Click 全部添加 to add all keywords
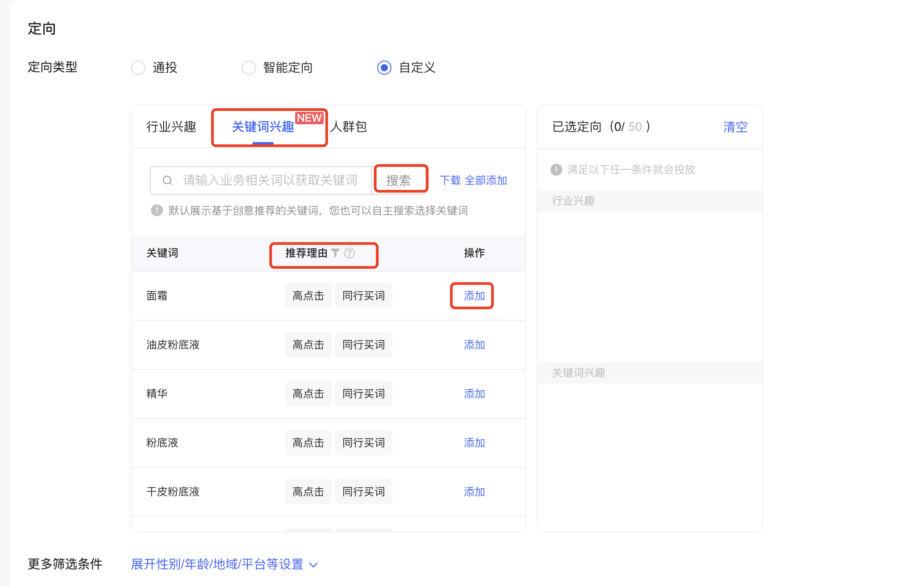905x588 pixels. (486, 180)
